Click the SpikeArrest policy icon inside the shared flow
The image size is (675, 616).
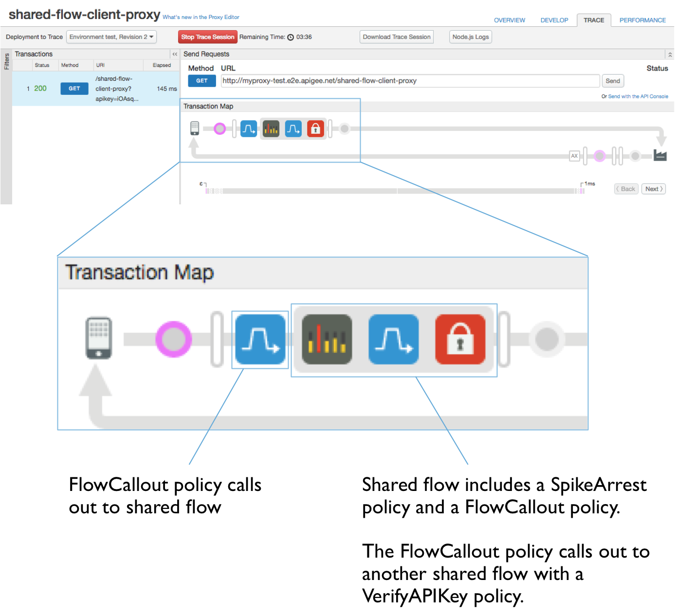271,128
